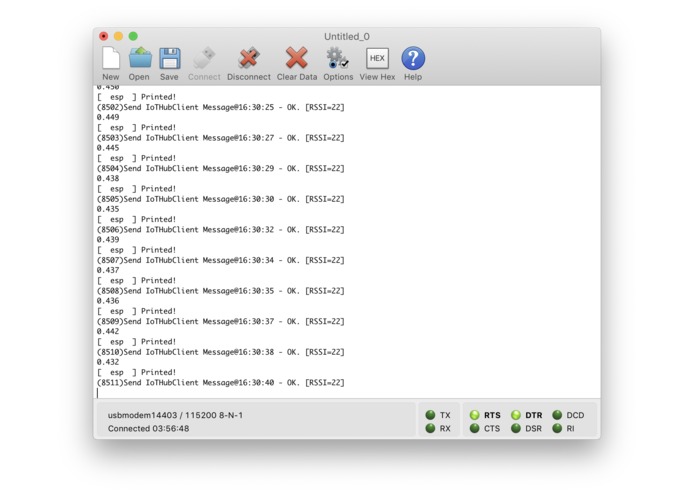Click the yellow minimize window button

click(x=118, y=36)
